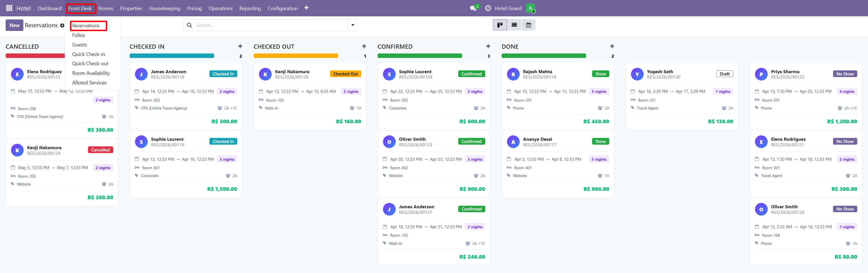Select Quick Check-out from the open menu

(90, 63)
